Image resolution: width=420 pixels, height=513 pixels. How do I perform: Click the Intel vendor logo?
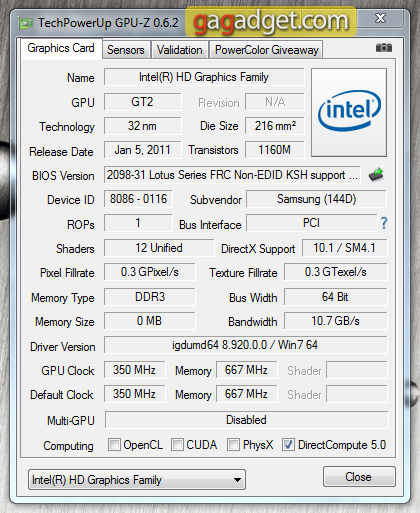coord(349,112)
